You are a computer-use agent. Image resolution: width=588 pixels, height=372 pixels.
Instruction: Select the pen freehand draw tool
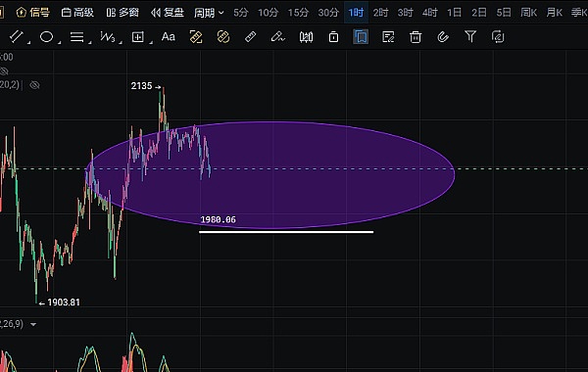[278, 37]
